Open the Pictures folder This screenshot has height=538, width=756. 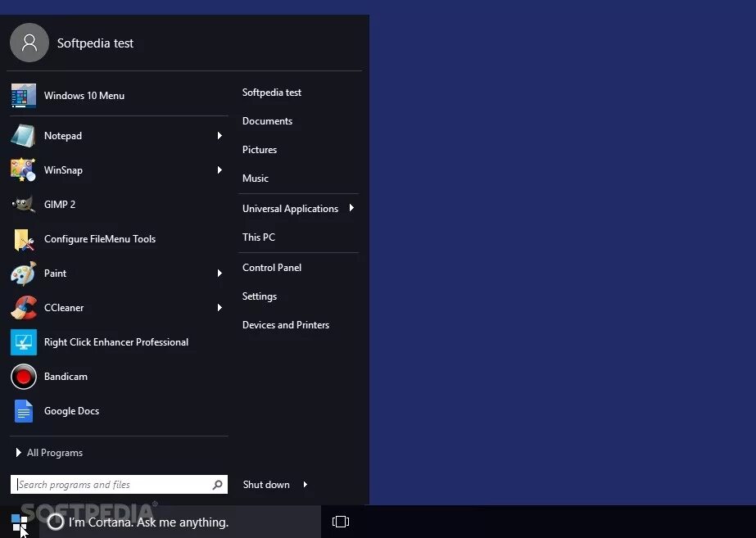click(x=260, y=149)
